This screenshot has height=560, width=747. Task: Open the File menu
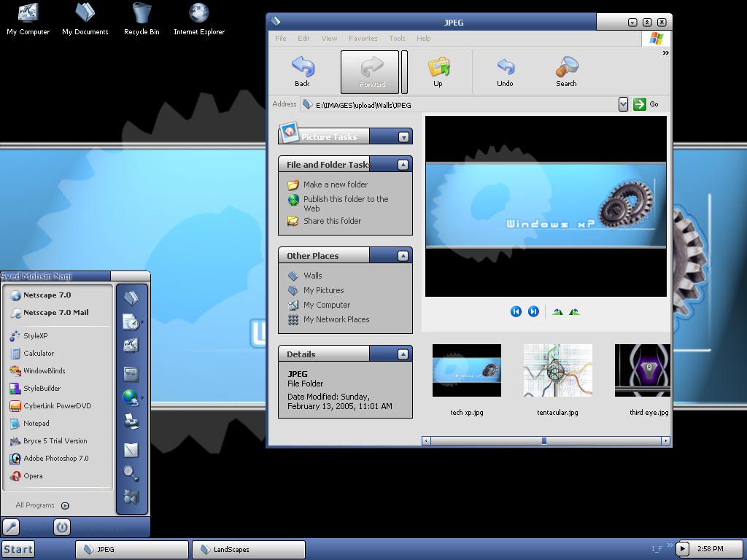coord(281,39)
